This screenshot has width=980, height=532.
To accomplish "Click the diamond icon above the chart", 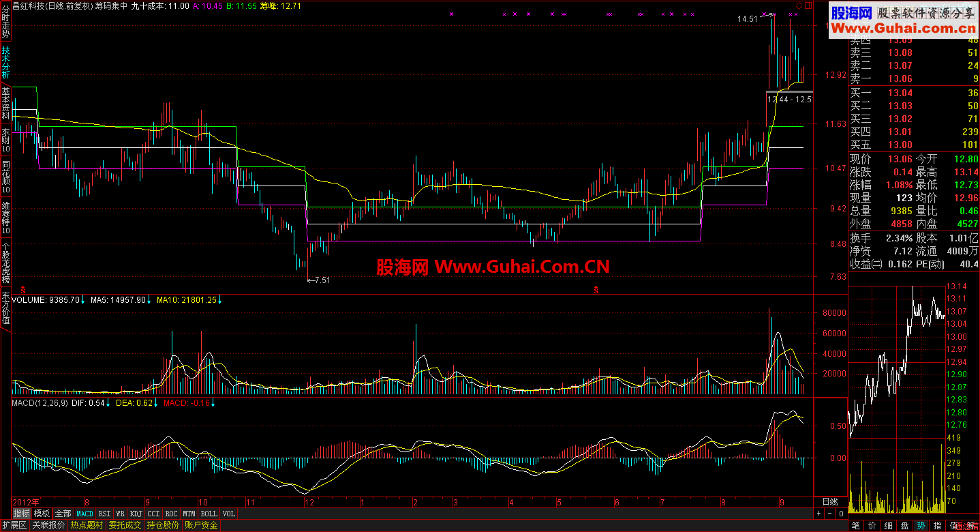I will coord(799,5).
